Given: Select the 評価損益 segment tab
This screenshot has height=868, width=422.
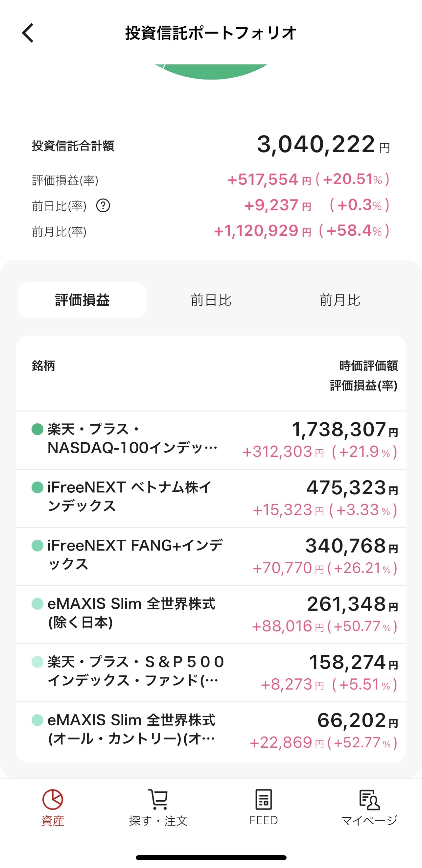Looking at the screenshot, I should (x=82, y=300).
